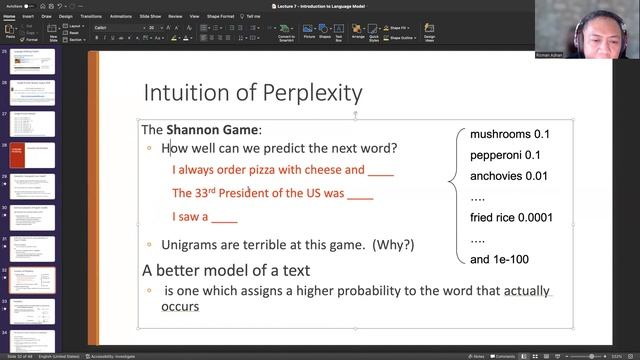This screenshot has height=360, width=640.
Task: Select the red section title slide thumbnail
Action: 32,155
